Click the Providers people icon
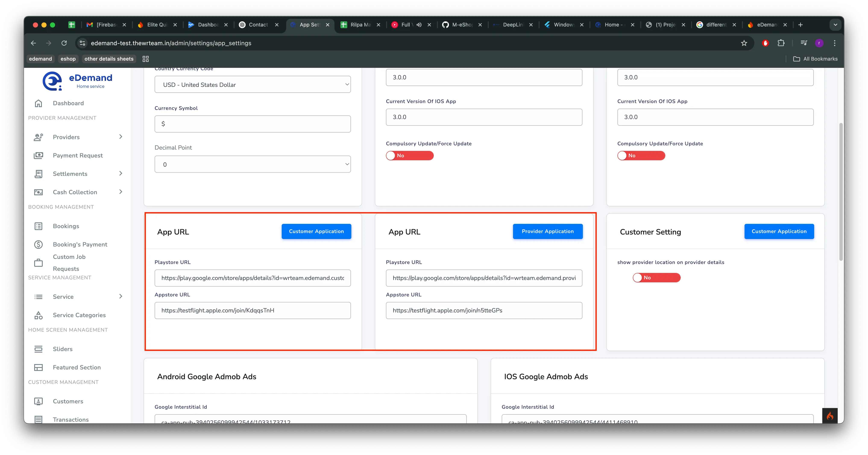The image size is (868, 455). 38,137
